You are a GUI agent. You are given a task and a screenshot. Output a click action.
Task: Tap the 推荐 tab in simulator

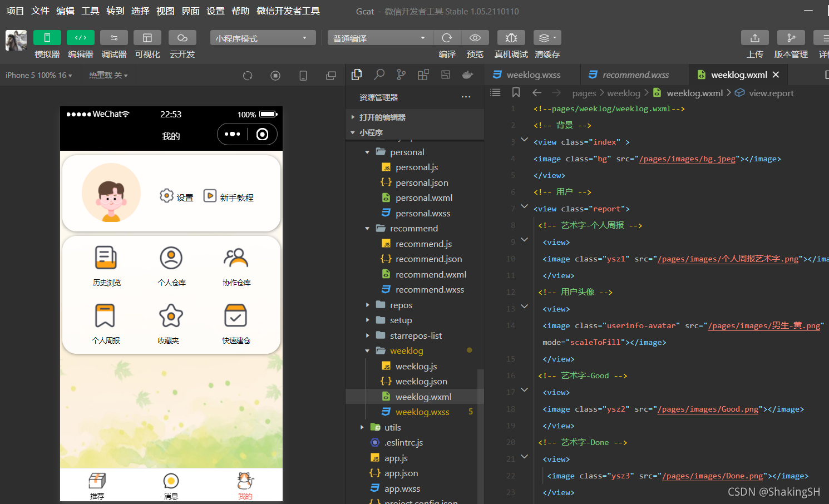(x=97, y=486)
